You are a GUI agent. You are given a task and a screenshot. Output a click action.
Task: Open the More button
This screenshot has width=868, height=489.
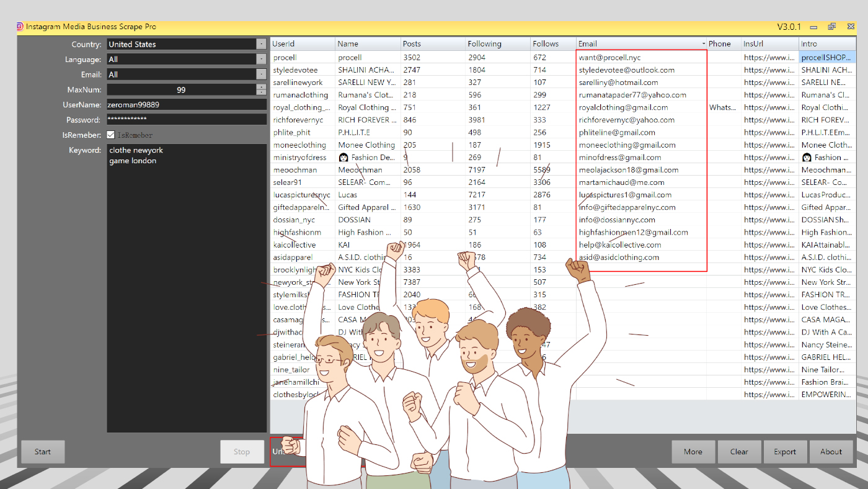click(693, 452)
